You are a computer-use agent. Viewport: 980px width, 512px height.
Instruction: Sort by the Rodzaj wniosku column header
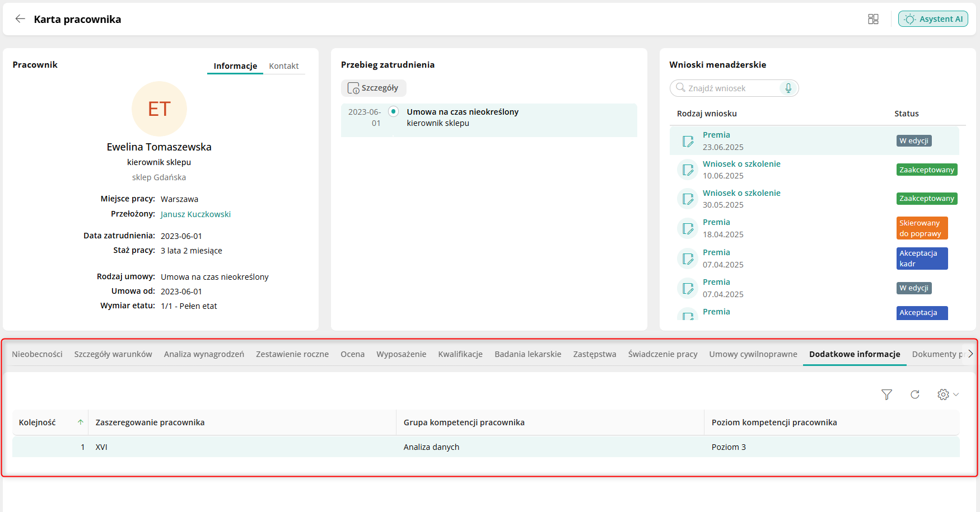pos(707,114)
